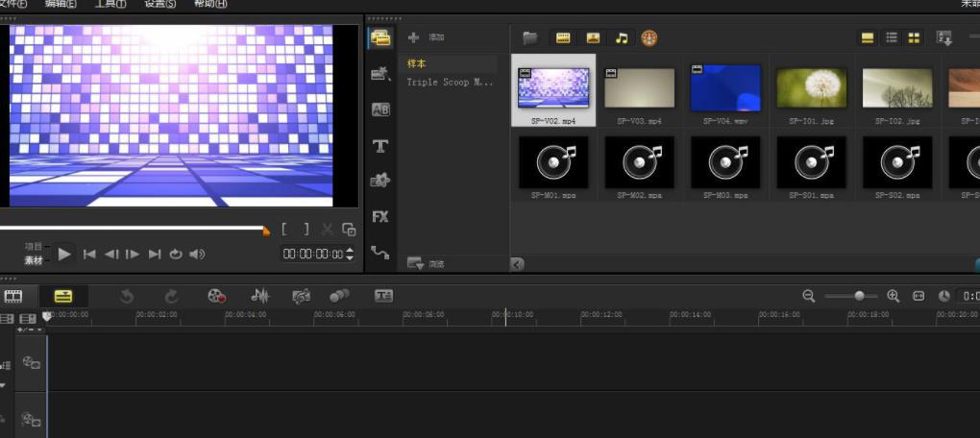980x438 pixels.
Task: Select Triple Scoop M.. library folder
Action: click(x=449, y=83)
